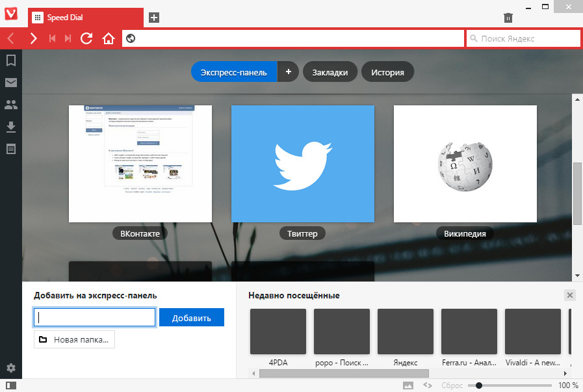Select the 4PDA recently visited thumbnail

pos(278,331)
